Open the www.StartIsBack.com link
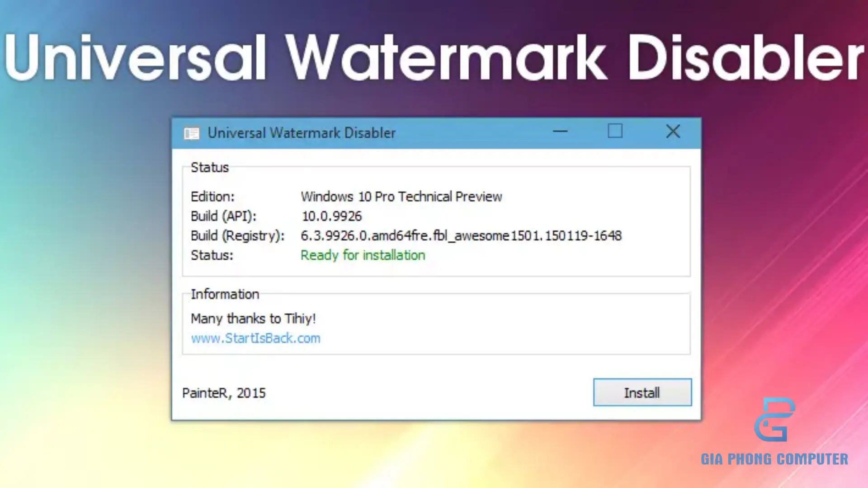This screenshot has width=868, height=488. point(255,338)
